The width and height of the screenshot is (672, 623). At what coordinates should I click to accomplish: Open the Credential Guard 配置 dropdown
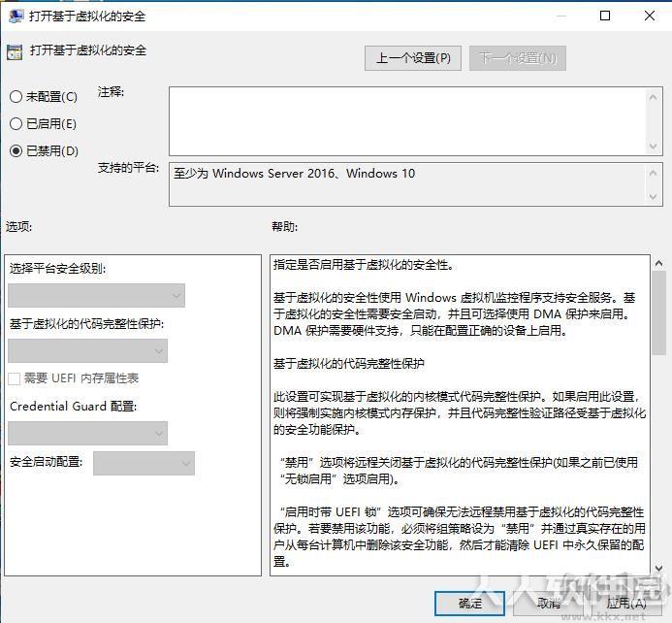pyautogui.click(x=87, y=433)
